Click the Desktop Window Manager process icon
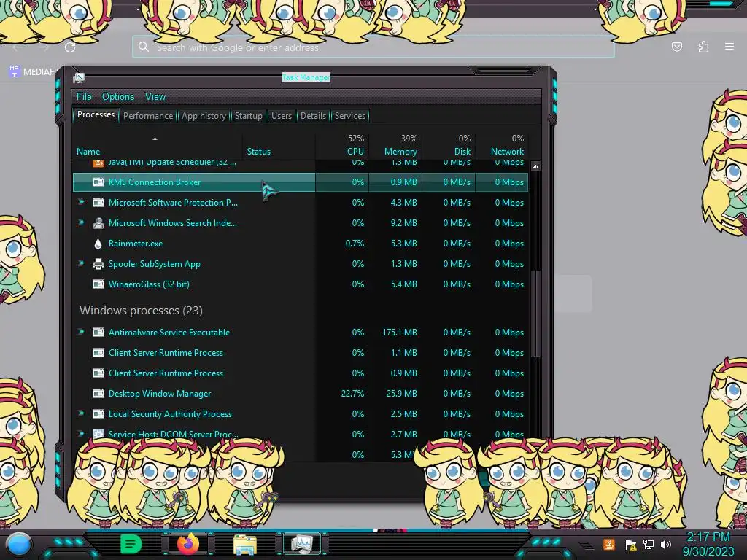 click(98, 394)
